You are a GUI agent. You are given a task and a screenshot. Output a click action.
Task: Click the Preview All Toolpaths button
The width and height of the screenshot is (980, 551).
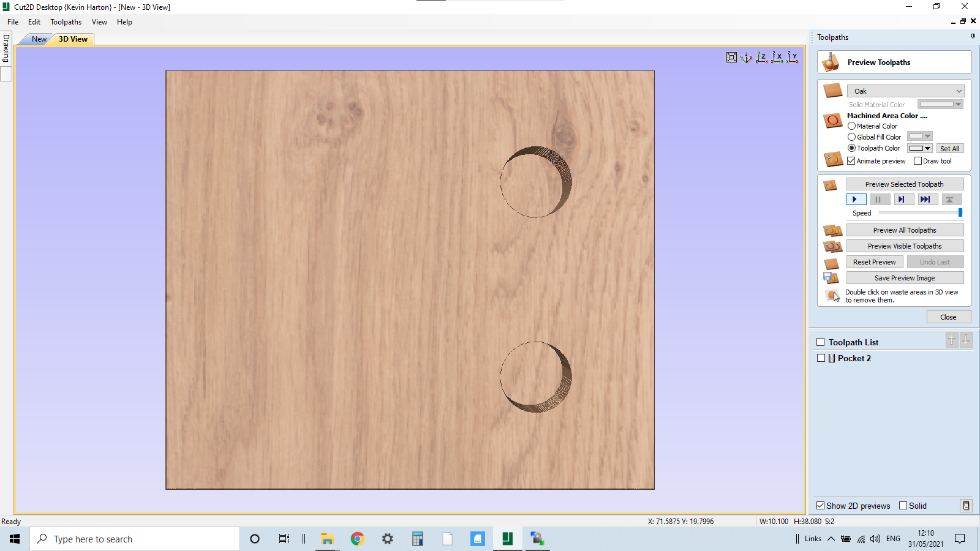[905, 230]
